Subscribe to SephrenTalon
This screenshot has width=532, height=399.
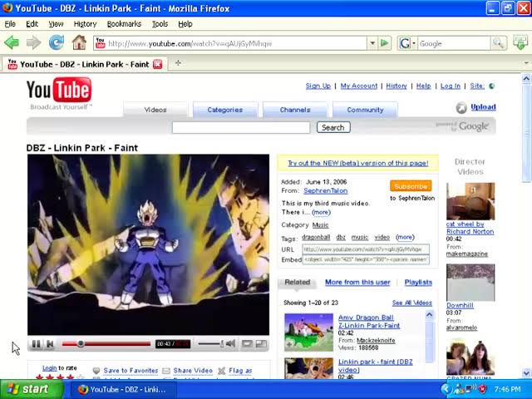pos(411,186)
